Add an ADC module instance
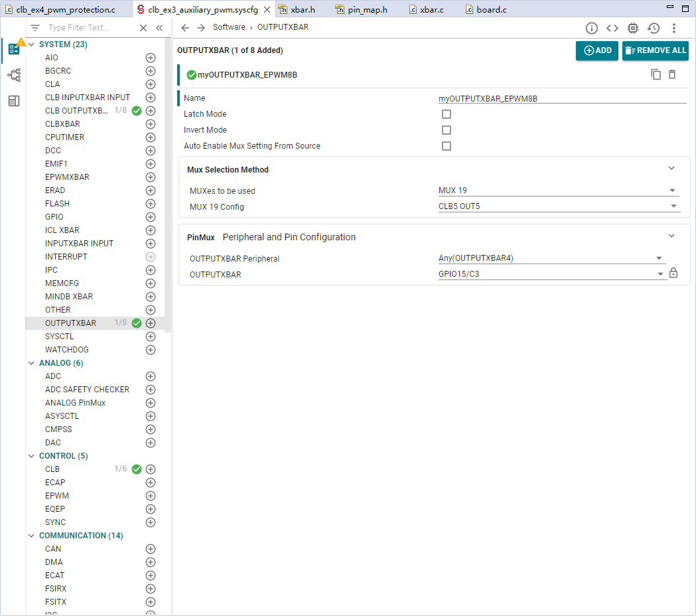Viewport: 696px width, 616px height. coord(151,376)
